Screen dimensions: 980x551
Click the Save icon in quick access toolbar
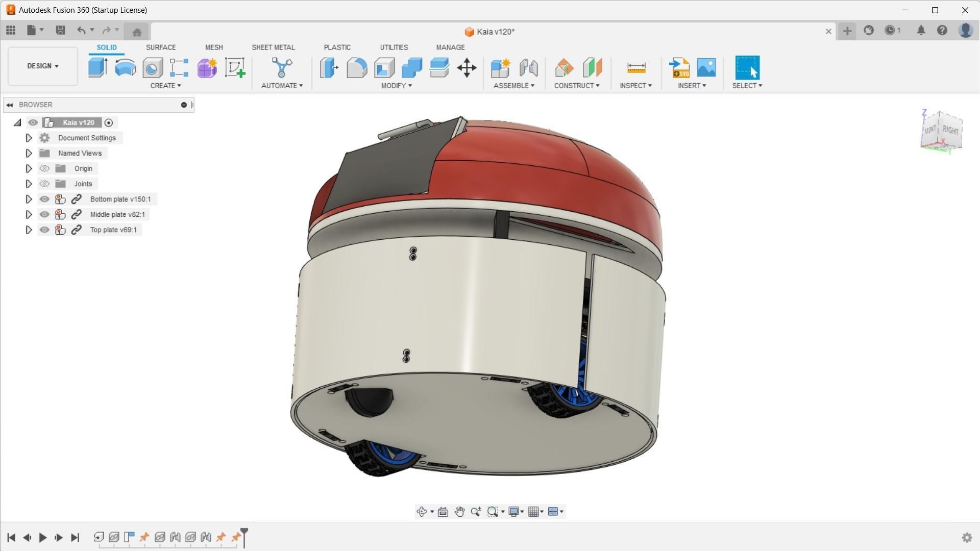pos(60,30)
